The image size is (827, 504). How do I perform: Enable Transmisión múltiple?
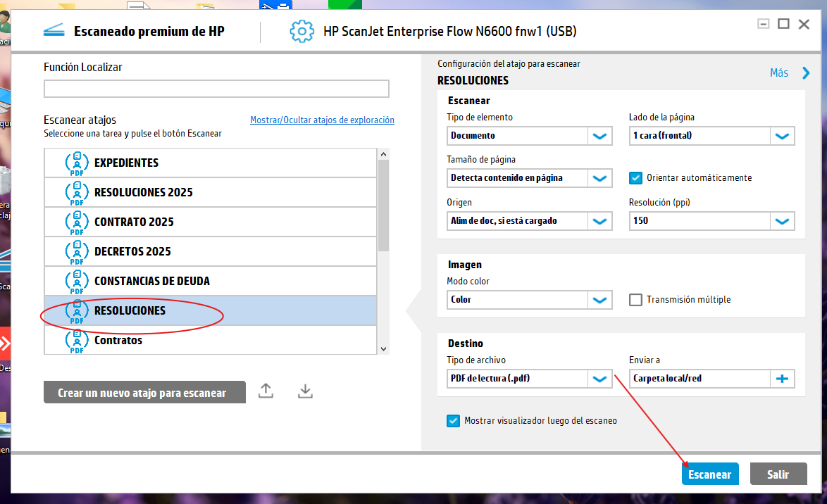635,299
